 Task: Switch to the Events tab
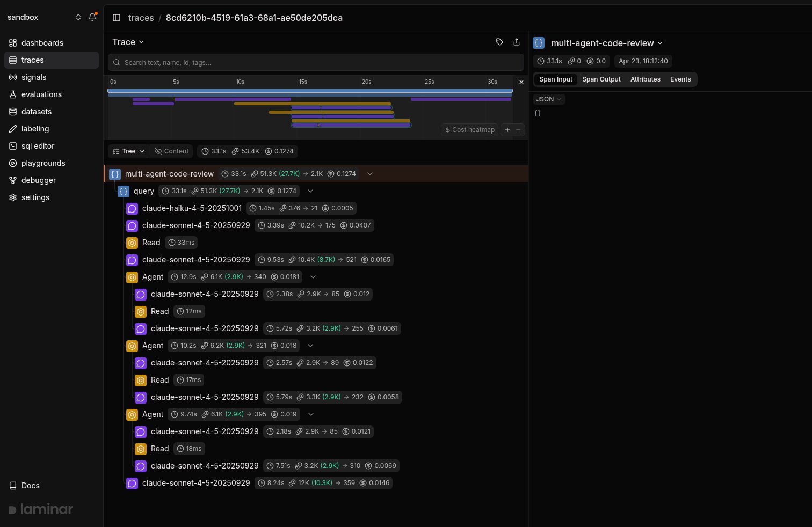680,79
